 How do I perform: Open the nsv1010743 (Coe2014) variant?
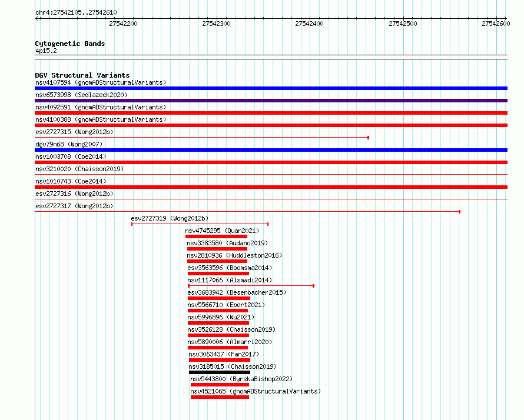click(71, 181)
